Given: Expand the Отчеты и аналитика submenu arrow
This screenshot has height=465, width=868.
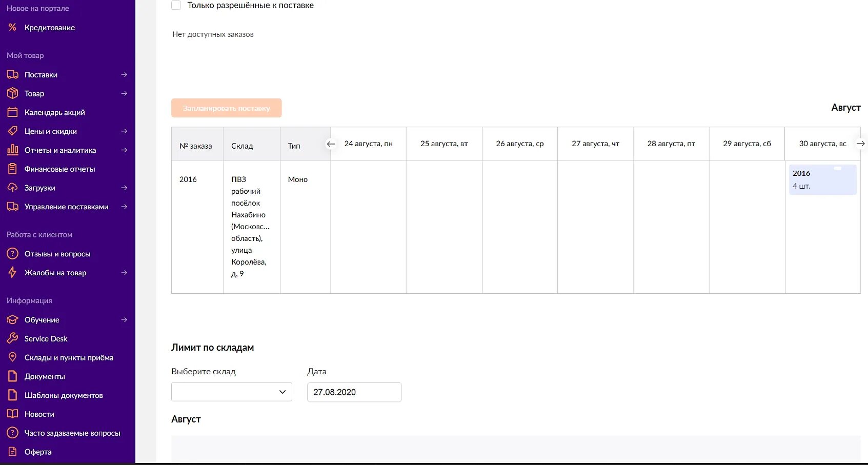Looking at the screenshot, I should click(x=124, y=150).
